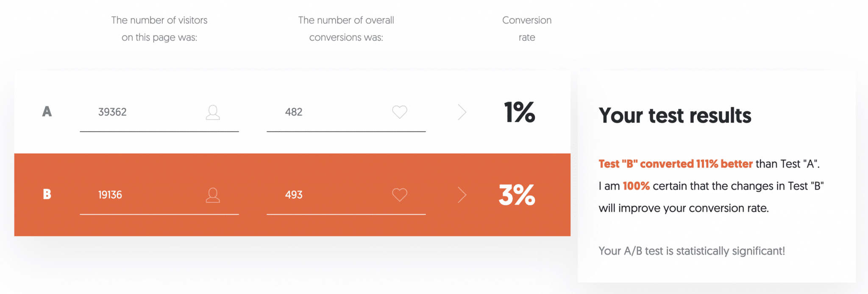Image resolution: width=868 pixels, height=294 pixels.
Task: Click the row A letter label
Action: pyautogui.click(x=47, y=112)
